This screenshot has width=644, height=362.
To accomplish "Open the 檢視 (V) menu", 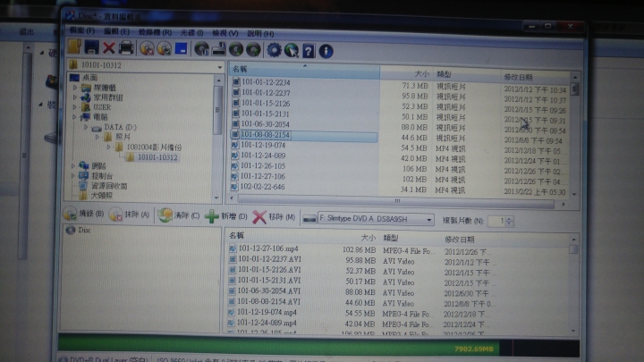I will click(x=225, y=33).
